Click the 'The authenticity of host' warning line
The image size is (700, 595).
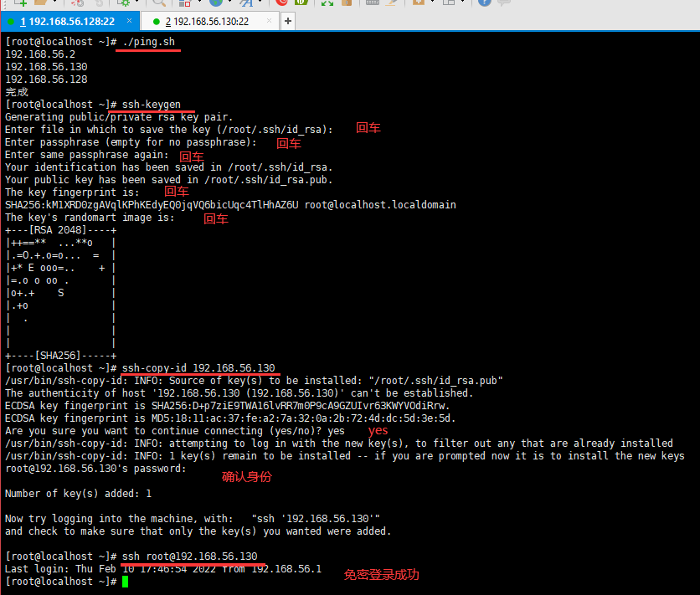pos(239,393)
